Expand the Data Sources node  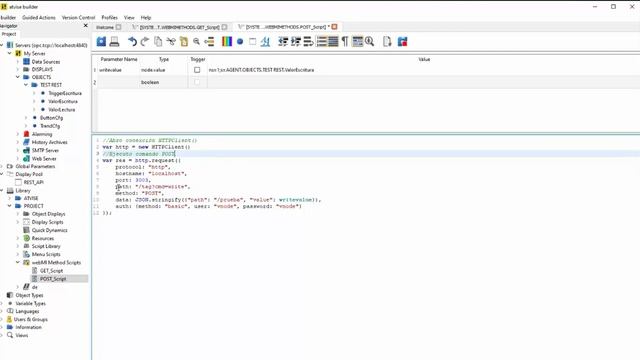pyautogui.click(x=18, y=61)
